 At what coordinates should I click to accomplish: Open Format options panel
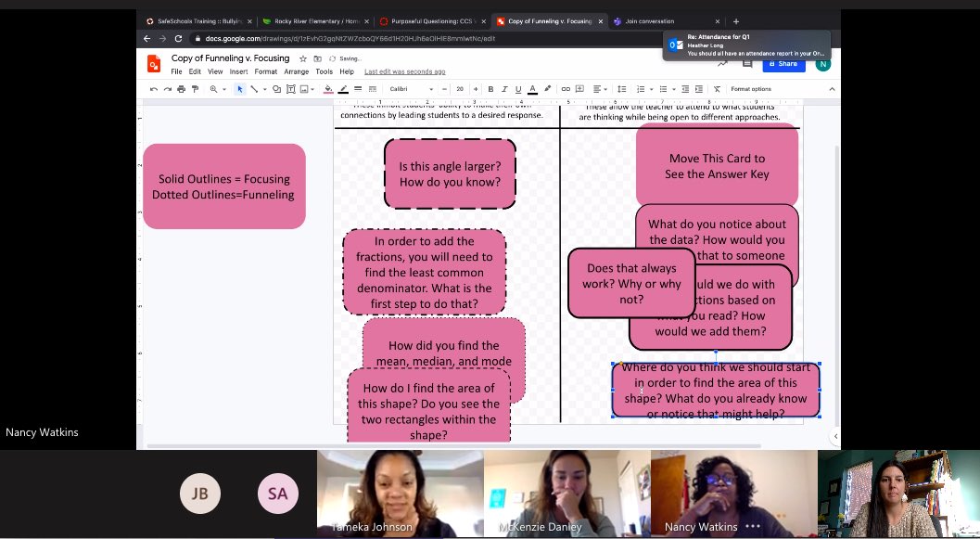751,89
